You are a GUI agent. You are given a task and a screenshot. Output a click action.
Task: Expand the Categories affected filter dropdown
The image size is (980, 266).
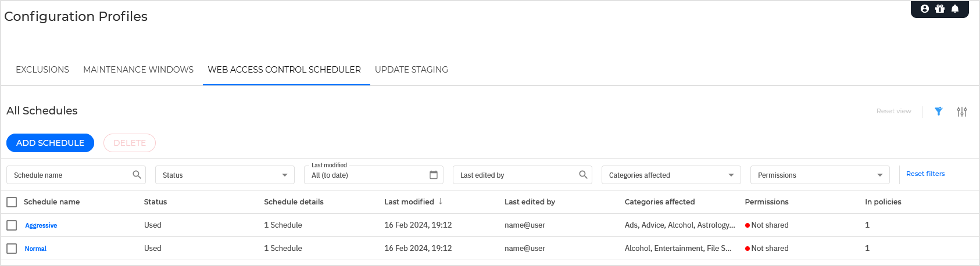pyautogui.click(x=671, y=175)
